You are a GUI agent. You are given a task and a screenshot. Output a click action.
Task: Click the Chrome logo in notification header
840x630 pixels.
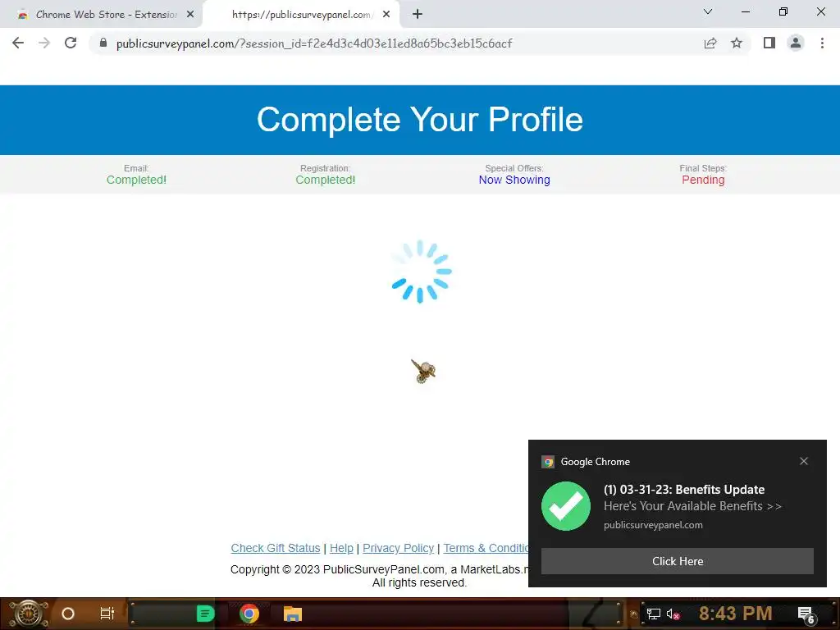point(547,462)
